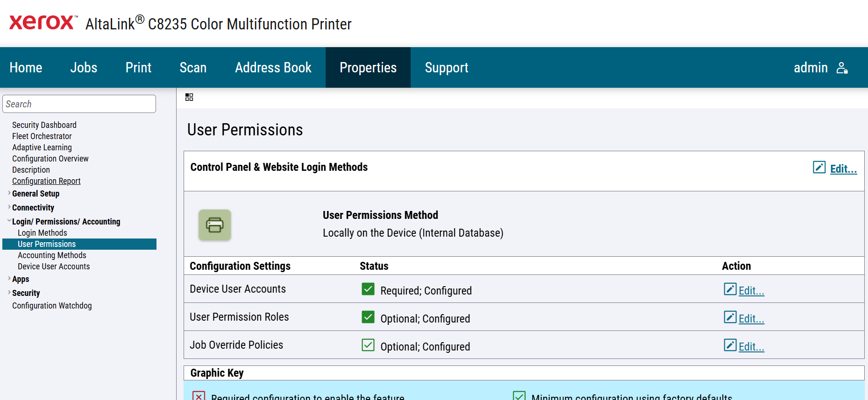Click the edit pencil icon for Job Override Policies
This screenshot has height=400, width=868.
[x=730, y=345]
